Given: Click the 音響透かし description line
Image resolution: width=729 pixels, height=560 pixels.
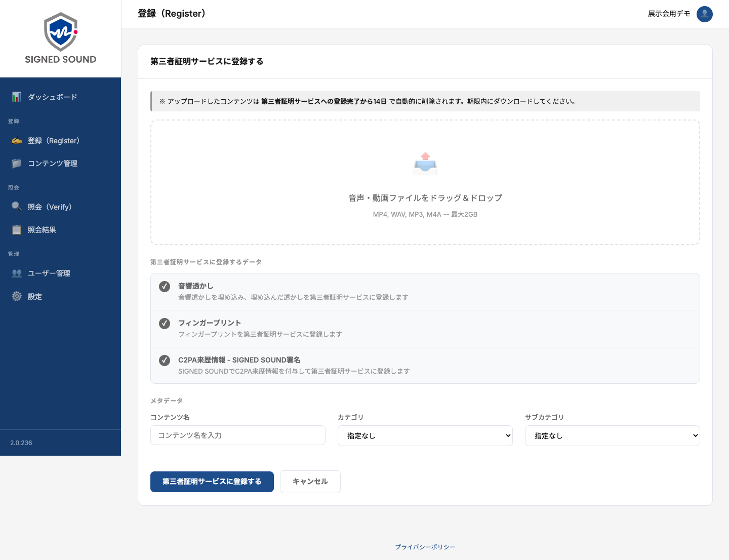Looking at the screenshot, I should [293, 297].
